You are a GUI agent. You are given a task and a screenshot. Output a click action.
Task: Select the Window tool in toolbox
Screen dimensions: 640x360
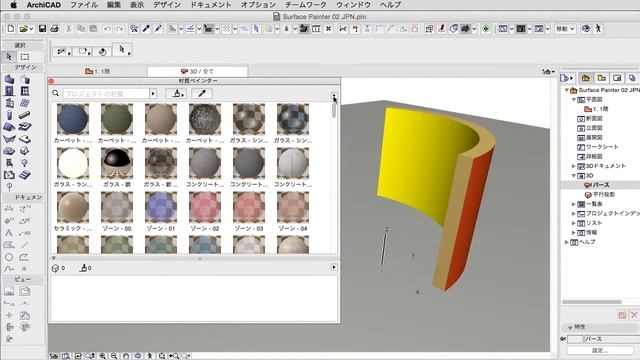pyautogui.click(x=24, y=91)
